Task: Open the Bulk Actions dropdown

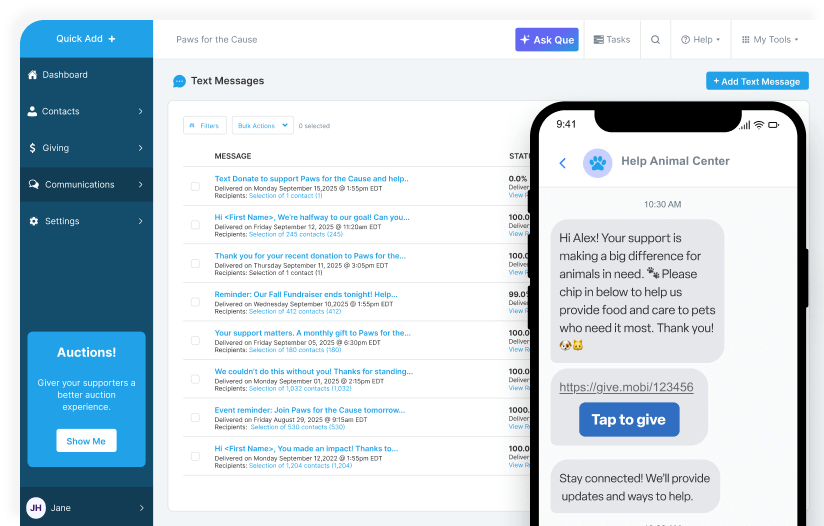Action: [x=262, y=126]
